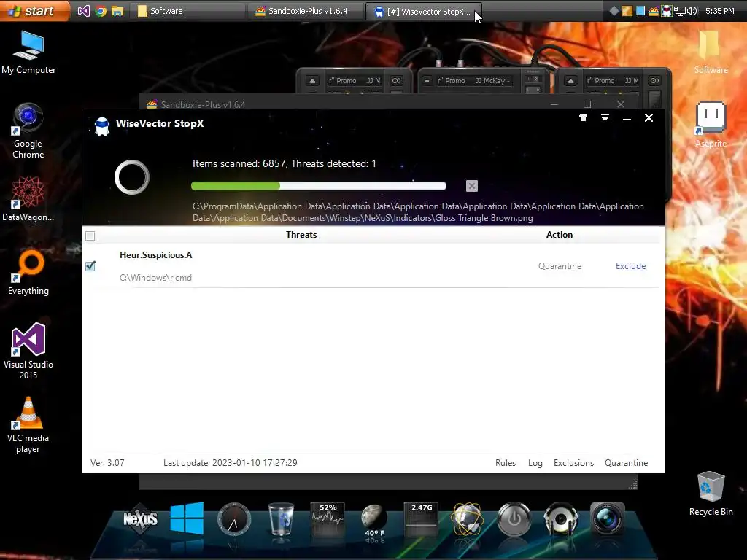
Task: Open the Quarantine list in footer
Action: [626, 463]
